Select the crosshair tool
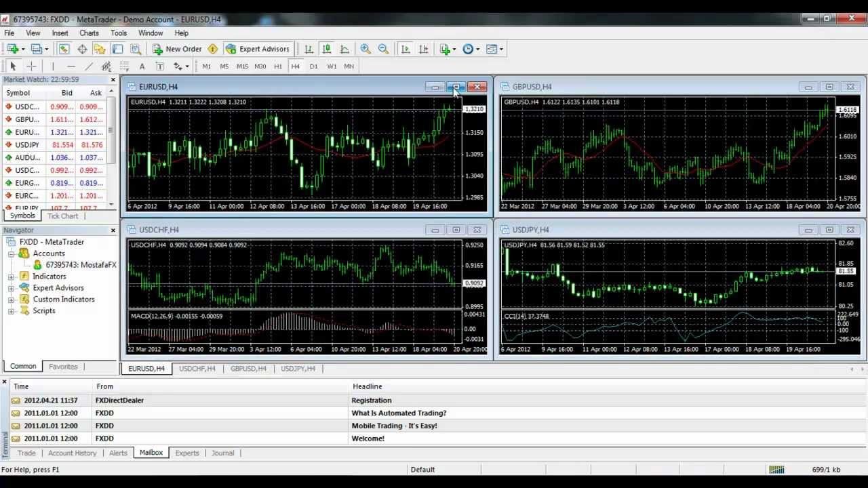 (31, 66)
